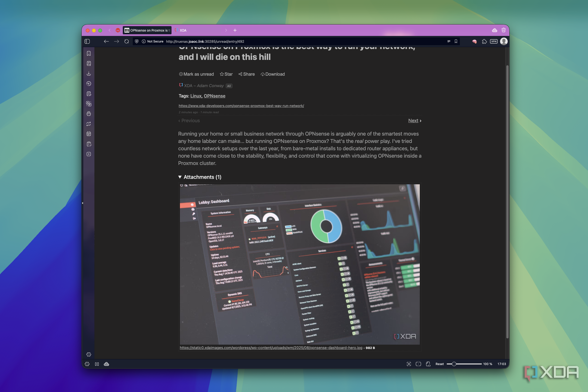
Task: Open the OPNsense tag link
Action: (x=215, y=96)
